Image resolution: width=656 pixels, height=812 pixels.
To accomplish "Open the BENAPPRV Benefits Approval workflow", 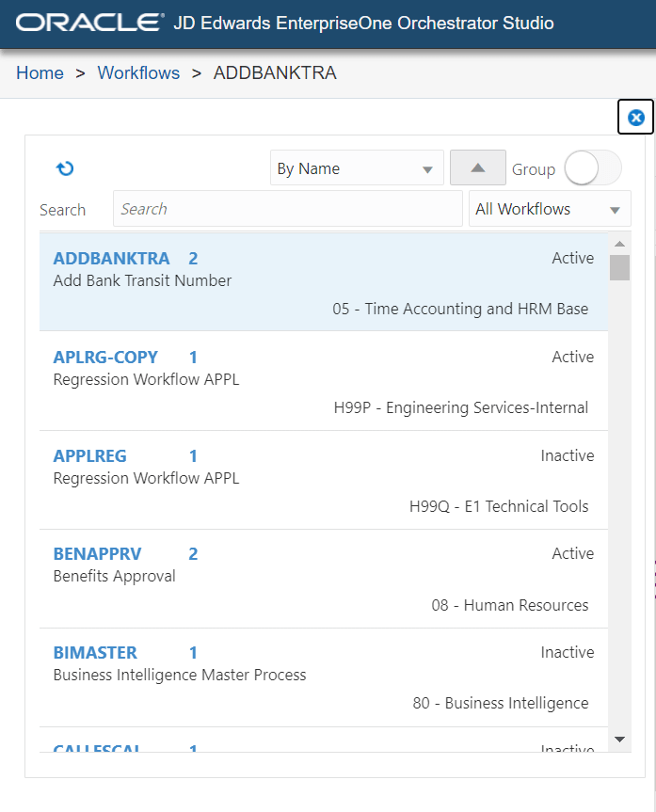I will point(97,554).
